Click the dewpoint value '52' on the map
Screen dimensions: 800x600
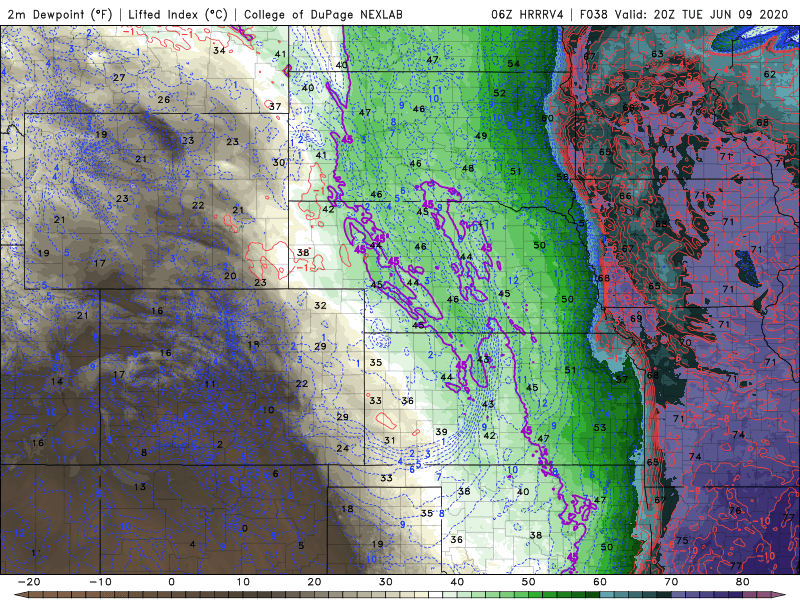(499, 93)
